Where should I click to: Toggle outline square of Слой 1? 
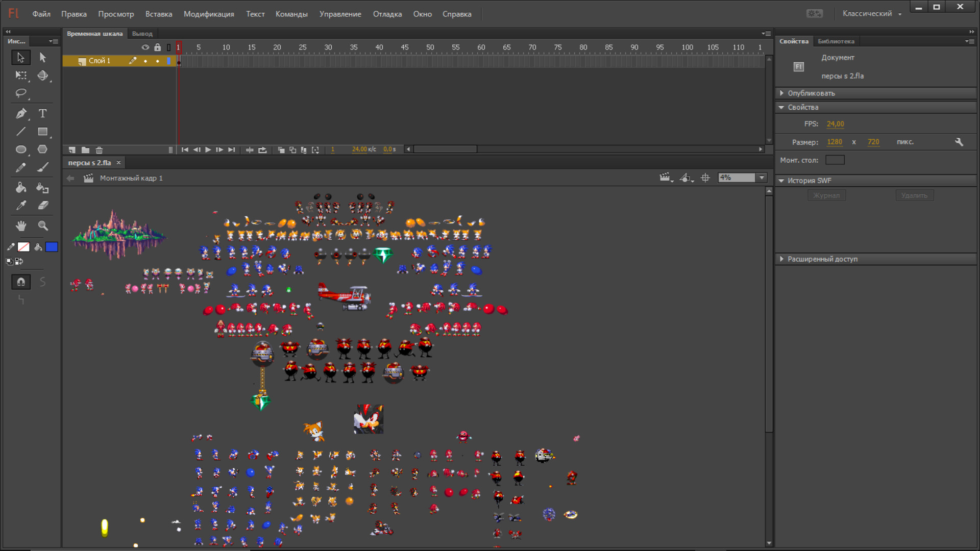tap(169, 61)
